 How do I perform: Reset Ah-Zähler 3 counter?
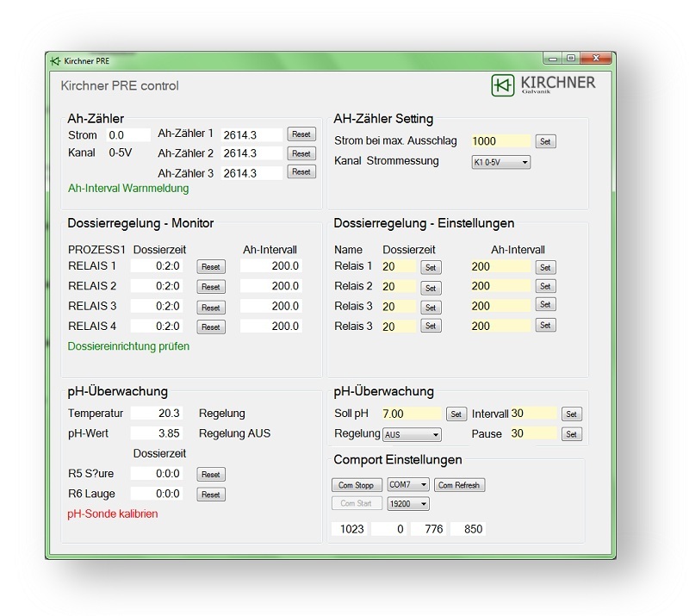pos(301,172)
